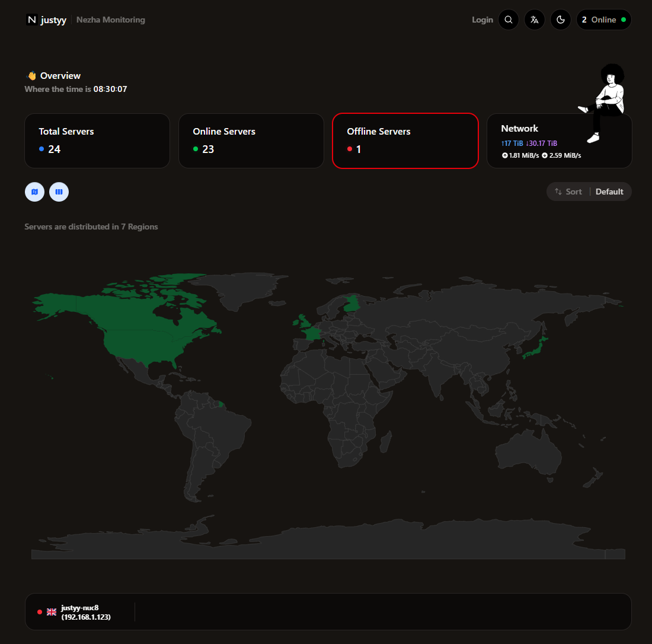652x644 pixels.
Task: Select Japan region on the map
Action: coord(536,349)
